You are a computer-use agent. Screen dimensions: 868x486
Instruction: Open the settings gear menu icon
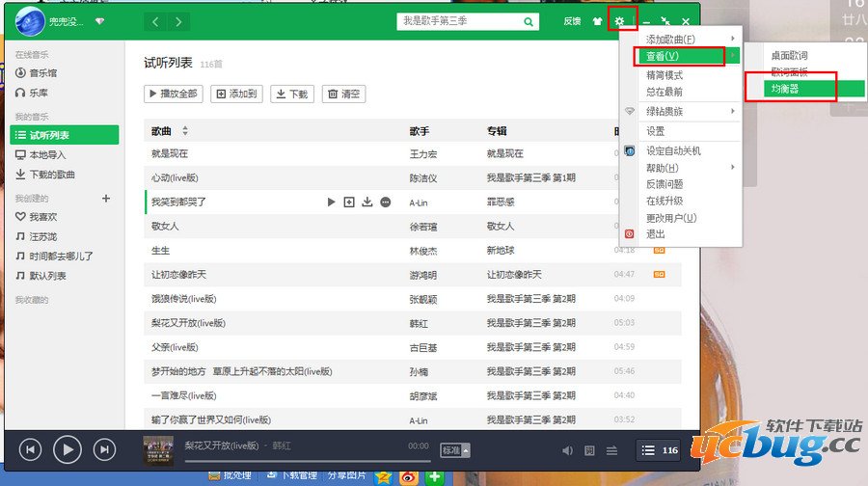(619, 21)
